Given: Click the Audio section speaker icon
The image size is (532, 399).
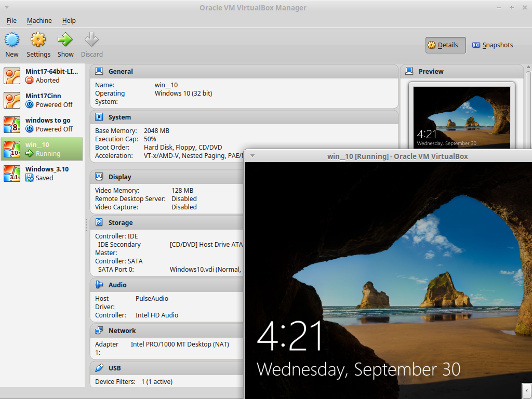Looking at the screenshot, I should point(99,285).
